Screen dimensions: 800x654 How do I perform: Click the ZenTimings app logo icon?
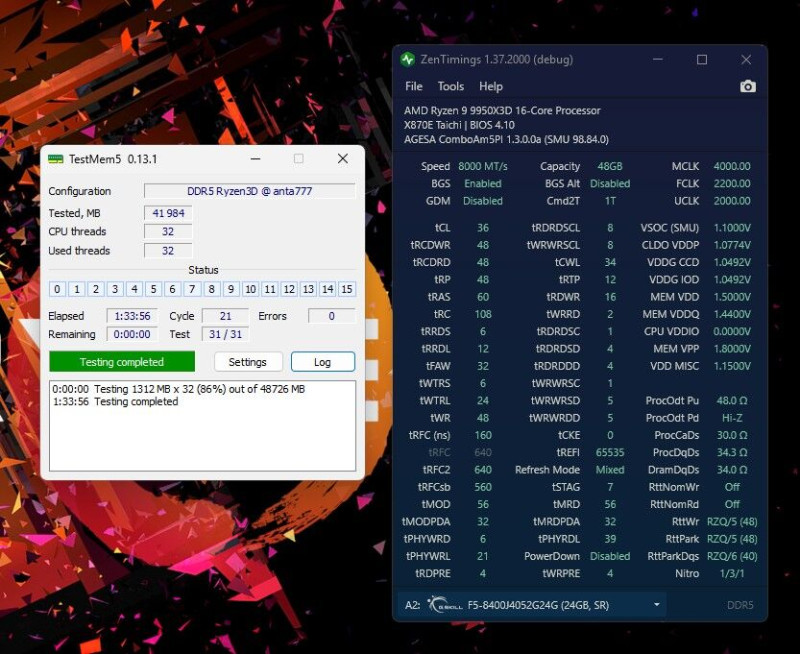click(407, 60)
